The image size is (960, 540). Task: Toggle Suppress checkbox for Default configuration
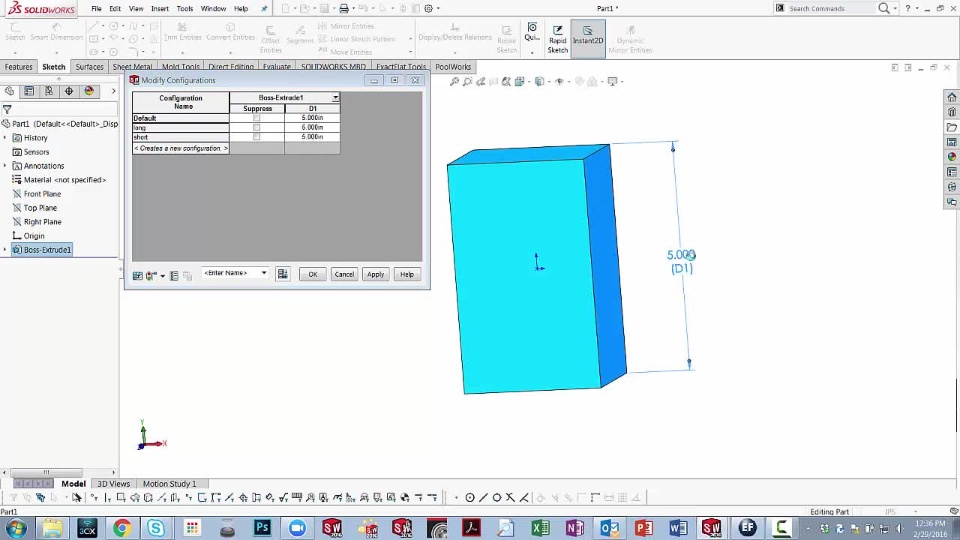[257, 118]
